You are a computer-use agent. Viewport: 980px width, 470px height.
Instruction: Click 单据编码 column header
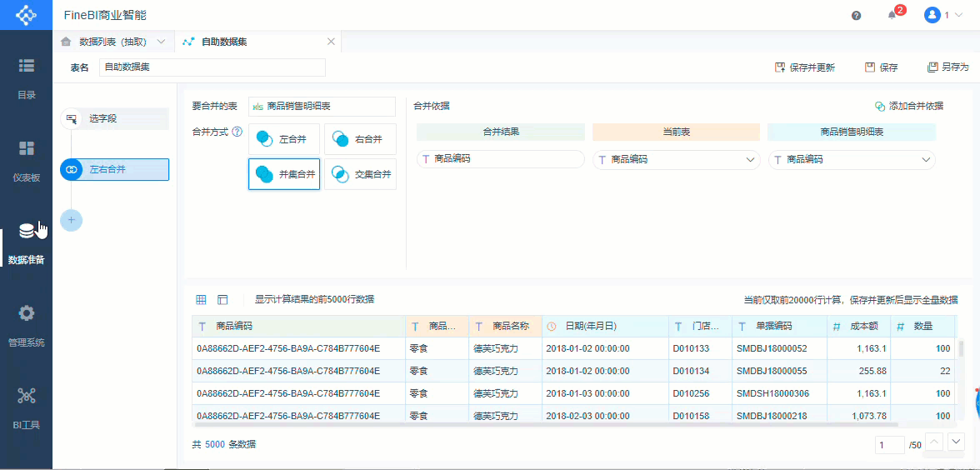coord(779,327)
